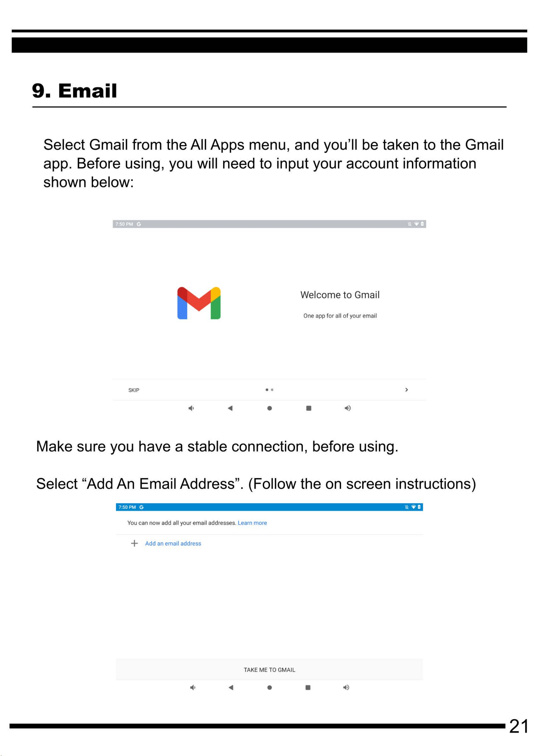
Task: Click the Wi-Fi icon in blue status bar
Action: (413, 507)
